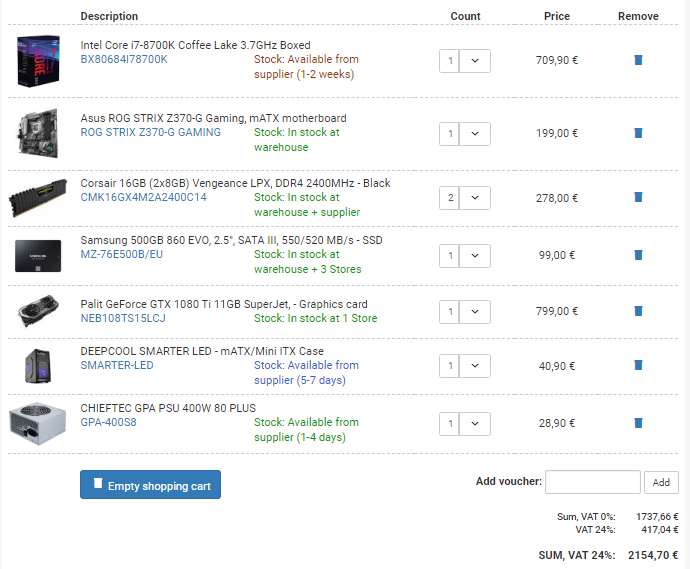Image resolution: width=690 pixels, height=569 pixels.
Task: Open product link BX80684I78700K
Action: click(124, 59)
